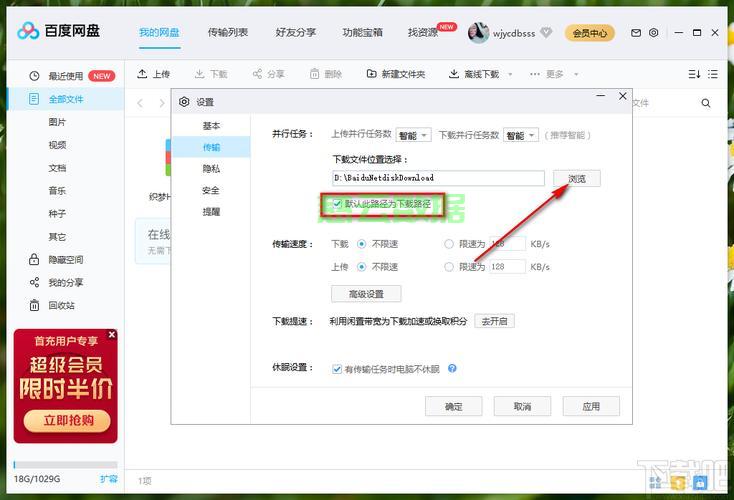Expand offline download dropdown arrow

coord(510,74)
